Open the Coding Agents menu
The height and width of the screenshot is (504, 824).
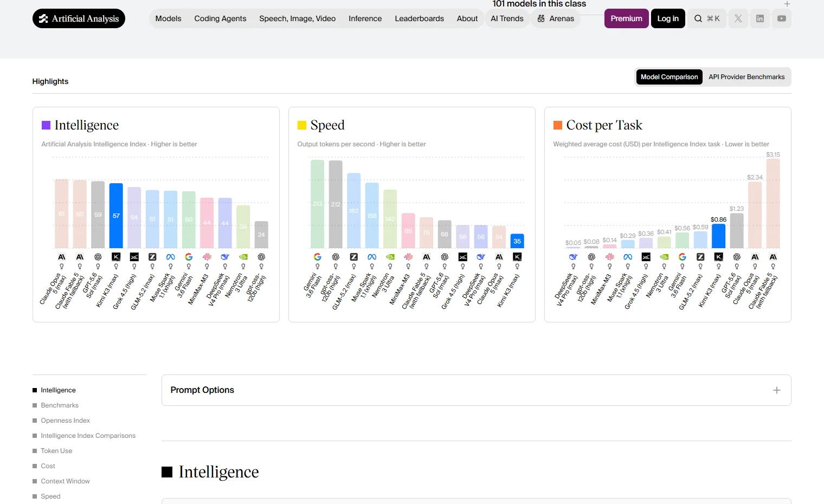221,18
